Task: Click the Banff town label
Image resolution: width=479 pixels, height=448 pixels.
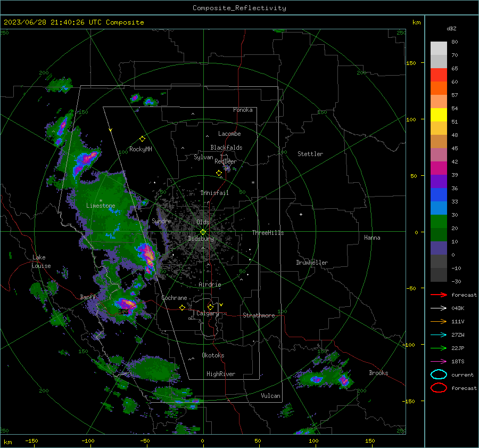Action: (88, 297)
